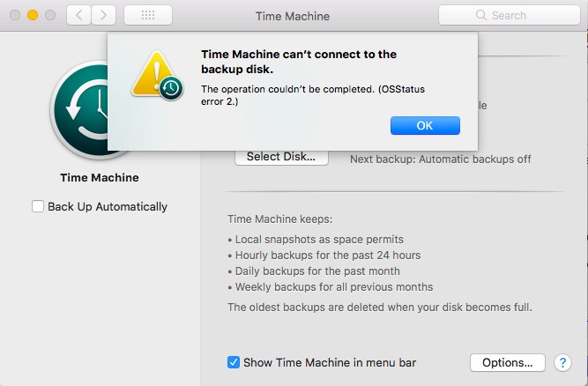This screenshot has width=588, height=386.
Task: Enable Back Up Automatically checkbox
Action: coord(38,206)
